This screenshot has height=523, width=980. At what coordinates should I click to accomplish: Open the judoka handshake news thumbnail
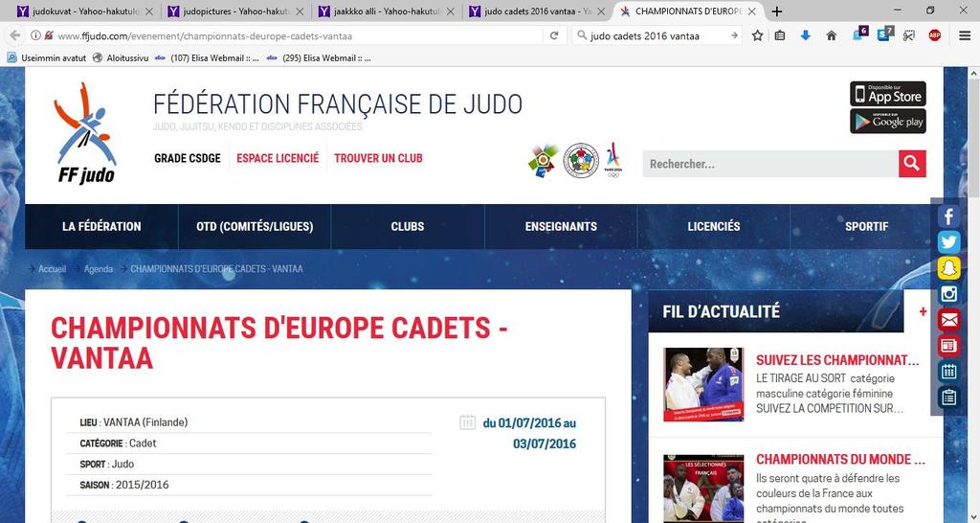(703, 384)
